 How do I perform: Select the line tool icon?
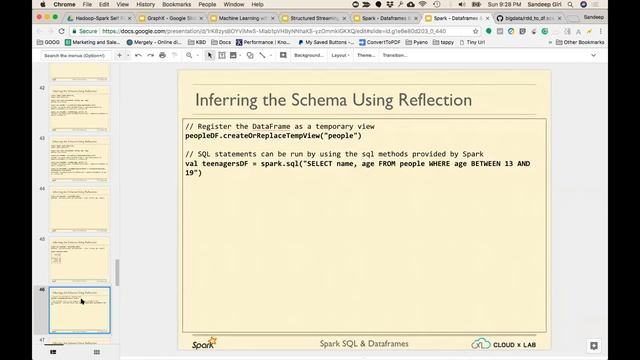tap(262, 55)
